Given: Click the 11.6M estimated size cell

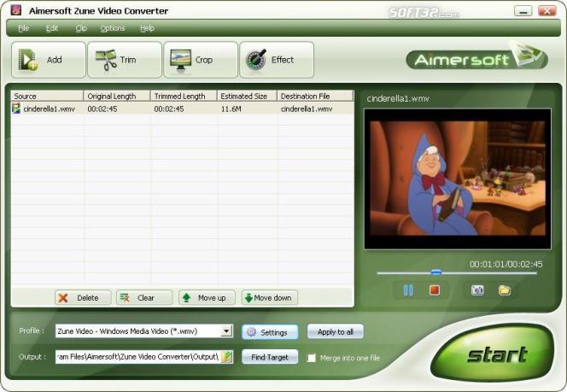Looking at the screenshot, I should point(231,108).
